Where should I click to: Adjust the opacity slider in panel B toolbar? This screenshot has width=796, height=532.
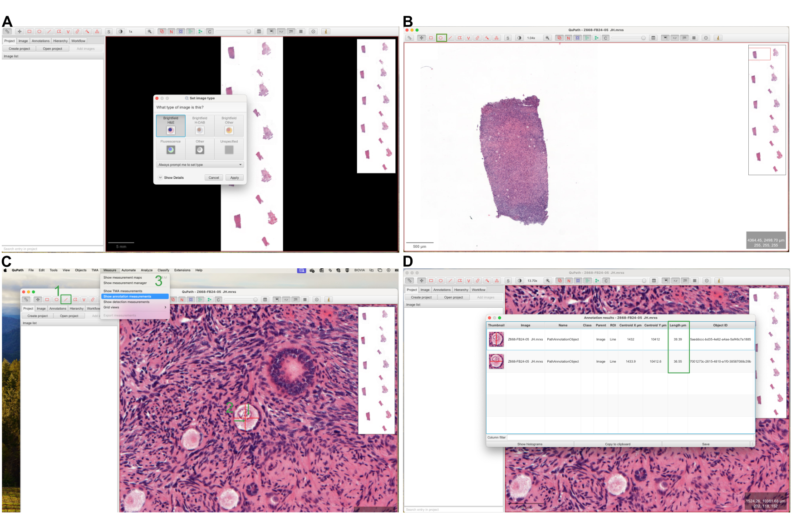tap(629, 38)
